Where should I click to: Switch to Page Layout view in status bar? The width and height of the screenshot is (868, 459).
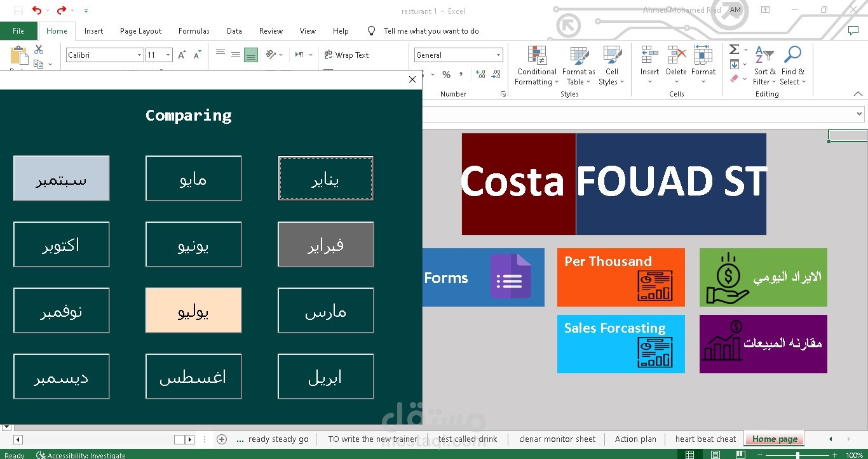[715, 455]
